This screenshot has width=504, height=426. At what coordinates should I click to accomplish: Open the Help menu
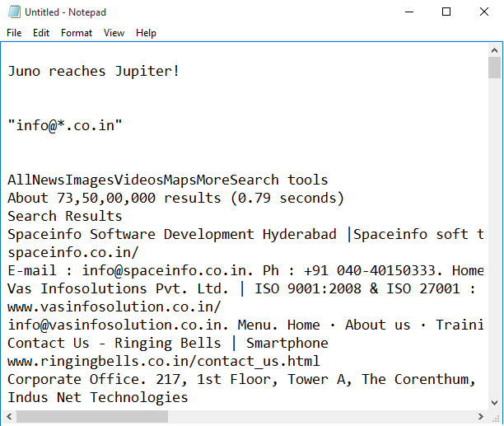point(146,33)
